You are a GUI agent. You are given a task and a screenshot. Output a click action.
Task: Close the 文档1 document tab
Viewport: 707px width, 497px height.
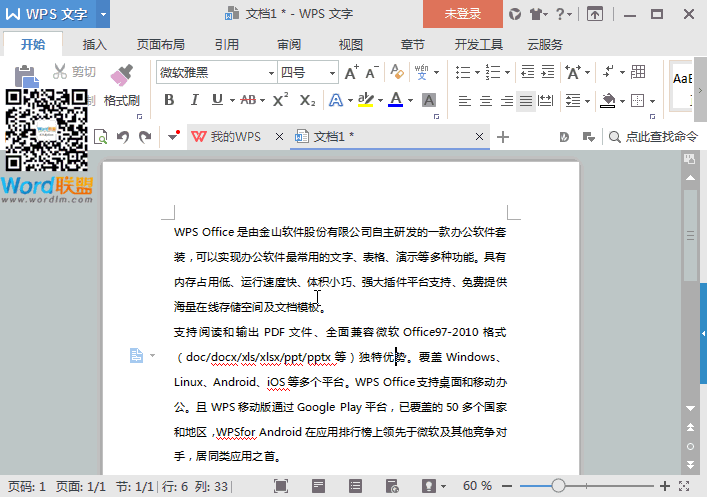pyautogui.click(x=479, y=137)
